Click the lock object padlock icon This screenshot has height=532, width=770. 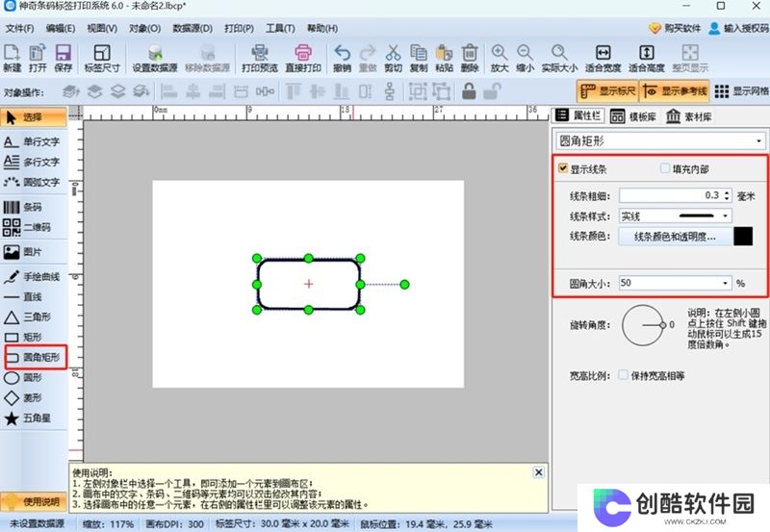[x=469, y=91]
